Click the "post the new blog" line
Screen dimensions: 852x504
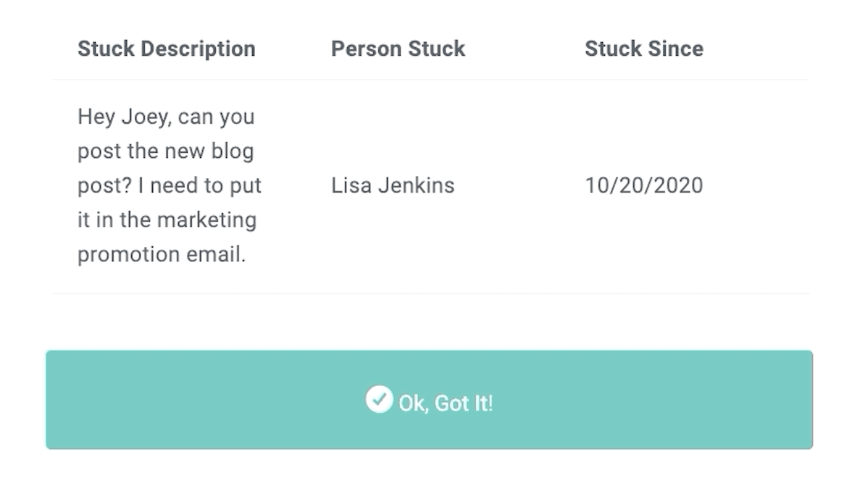165,151
